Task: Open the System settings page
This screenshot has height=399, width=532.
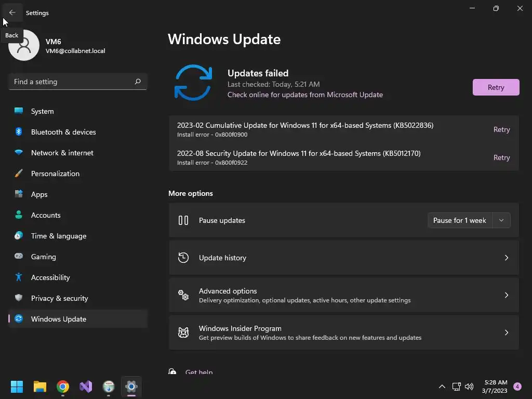Action: coord(78,111)
